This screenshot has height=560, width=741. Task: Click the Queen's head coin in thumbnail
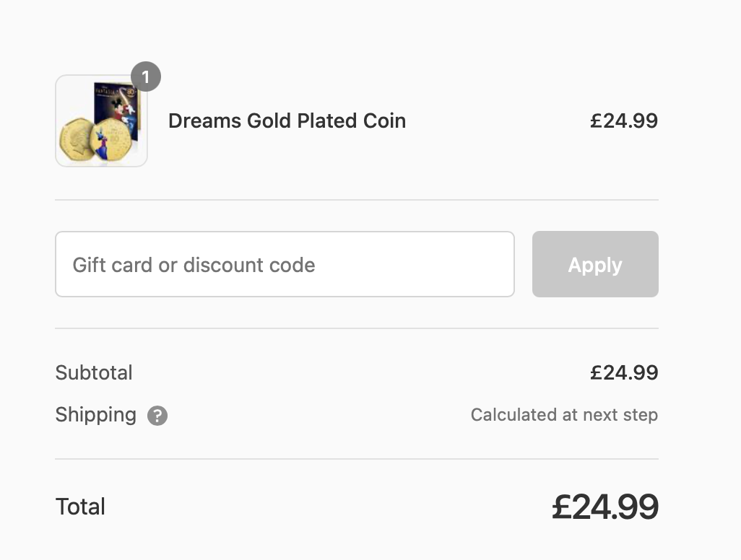click(77, 140)
